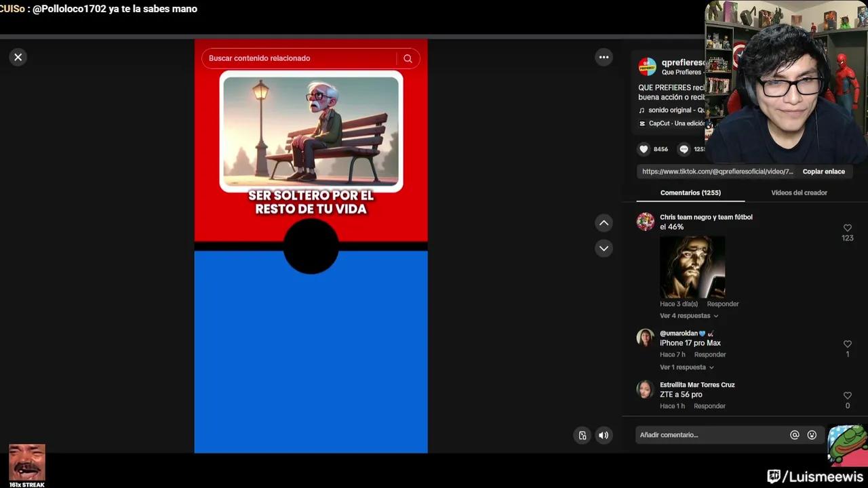Click the 'Añadir comentario' input field
This screenshot has height=488, width=868.
(x=712, y=434)
